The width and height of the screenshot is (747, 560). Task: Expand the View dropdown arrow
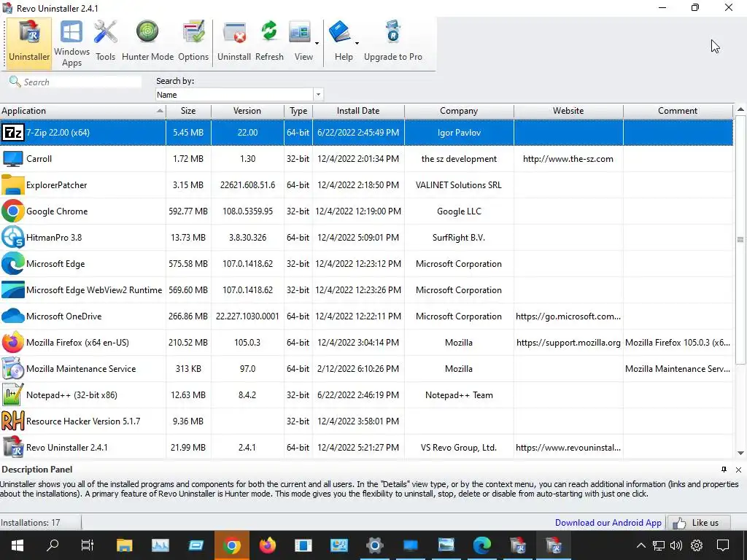pos(317,43)
